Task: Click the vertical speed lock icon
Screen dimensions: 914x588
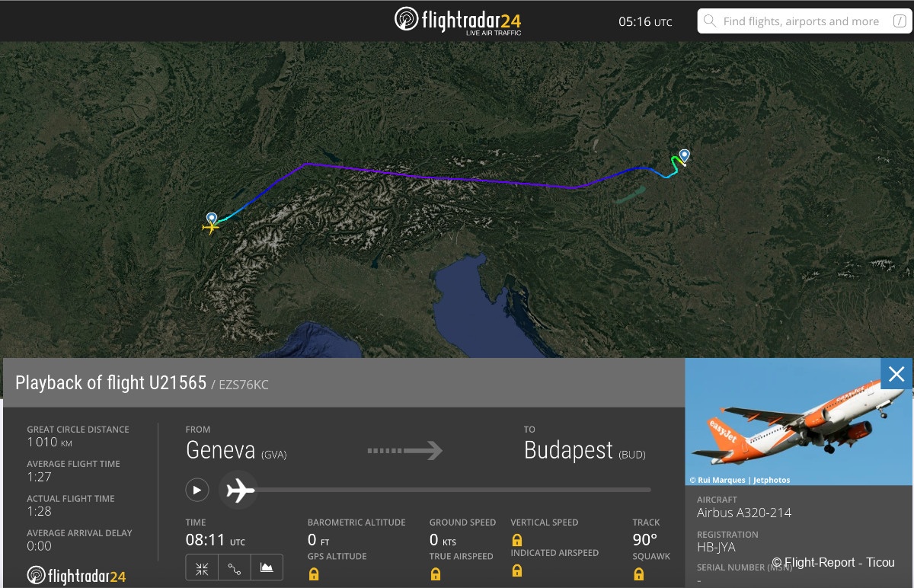Action: coord(517,540)
